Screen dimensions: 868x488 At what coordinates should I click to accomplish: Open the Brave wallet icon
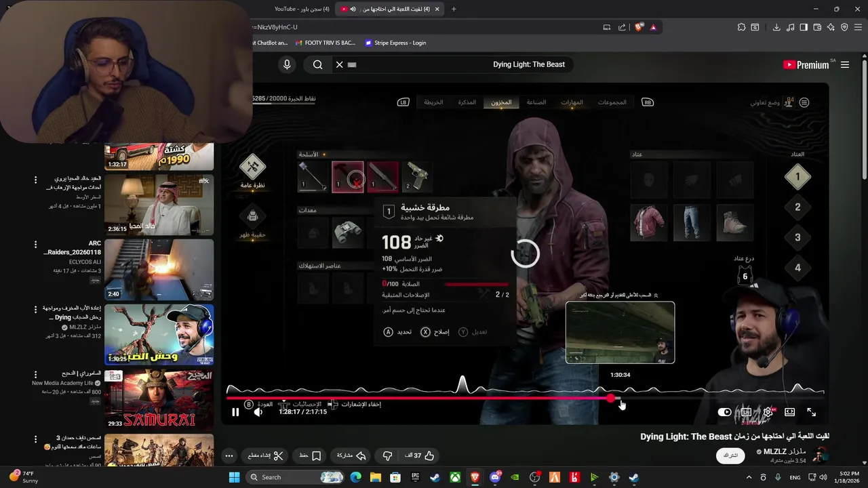[x=817, y=27]
